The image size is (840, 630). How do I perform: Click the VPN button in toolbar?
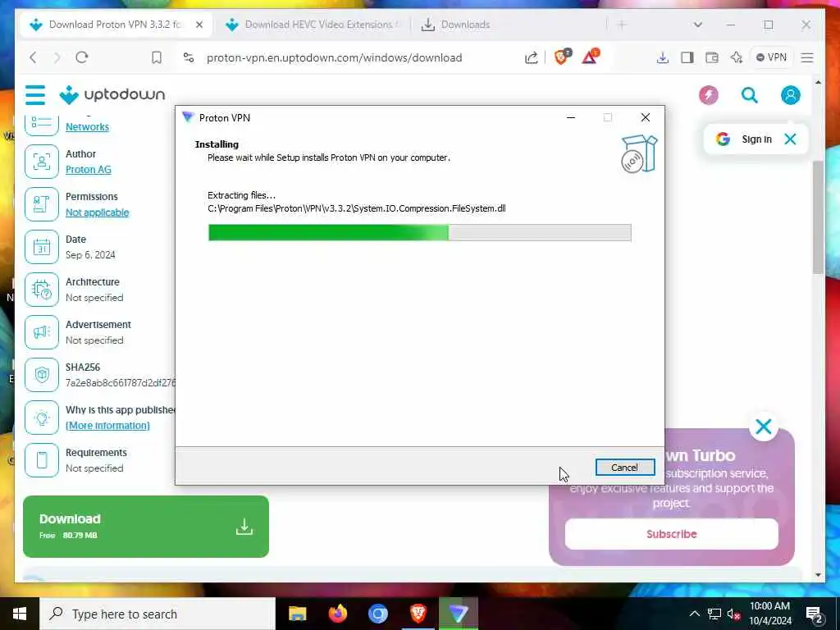(x=771, y=57)
